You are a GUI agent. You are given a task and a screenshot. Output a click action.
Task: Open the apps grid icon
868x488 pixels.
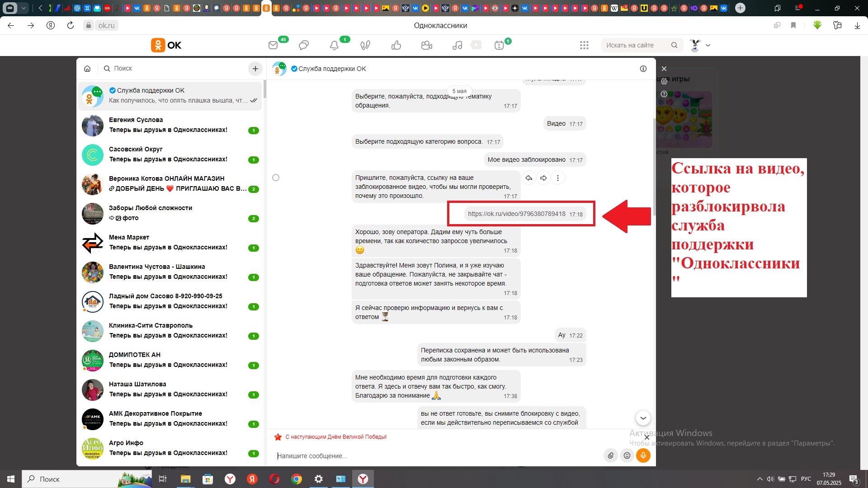pos(584,45)
